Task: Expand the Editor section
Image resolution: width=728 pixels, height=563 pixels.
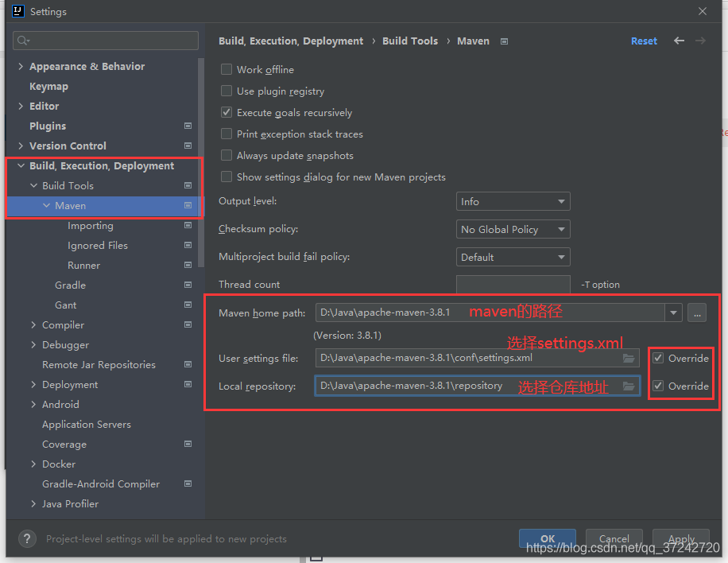Action: (x=21, y=106)
